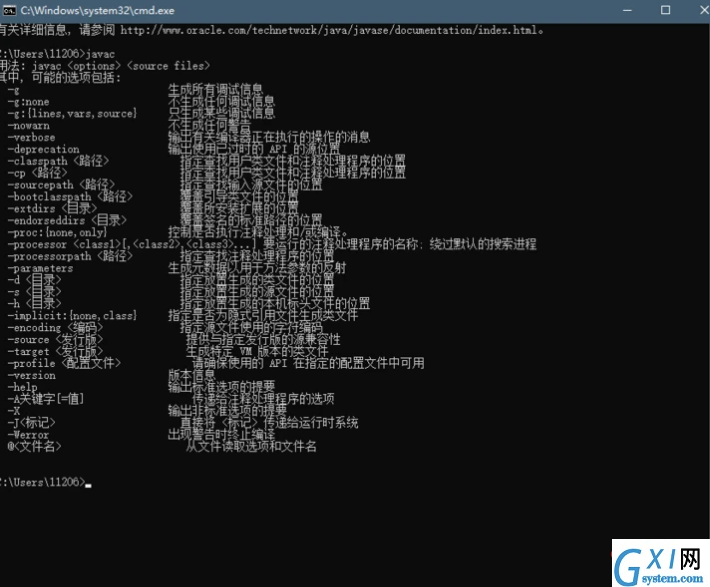Click the '-version' option text
Screen dimensions: 710x587
click(x=31, y=375)
